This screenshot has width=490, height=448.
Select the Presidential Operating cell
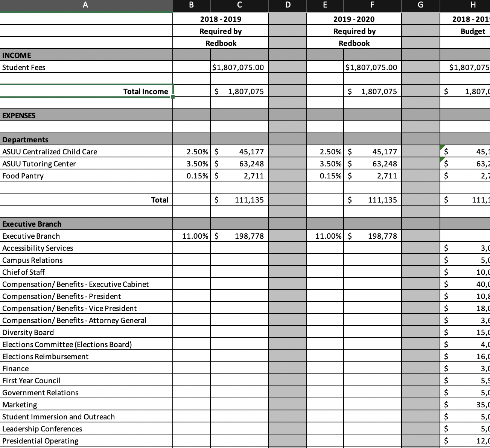pyautogui.click(x=86, y=440)
